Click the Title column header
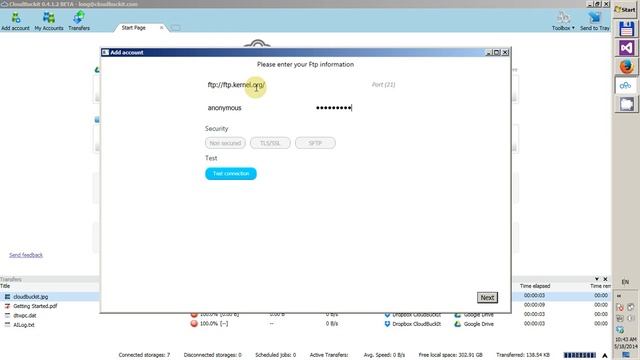 point(5,286)
